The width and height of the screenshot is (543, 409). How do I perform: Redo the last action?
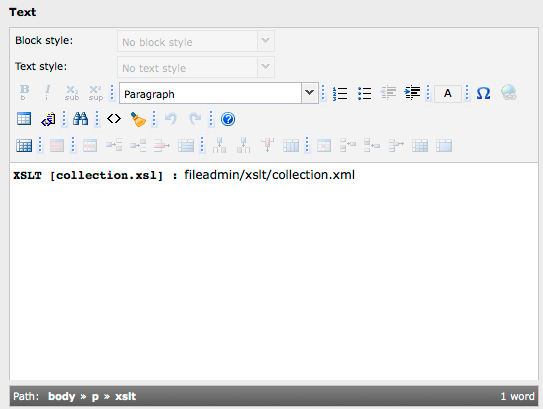coord(195,119)
